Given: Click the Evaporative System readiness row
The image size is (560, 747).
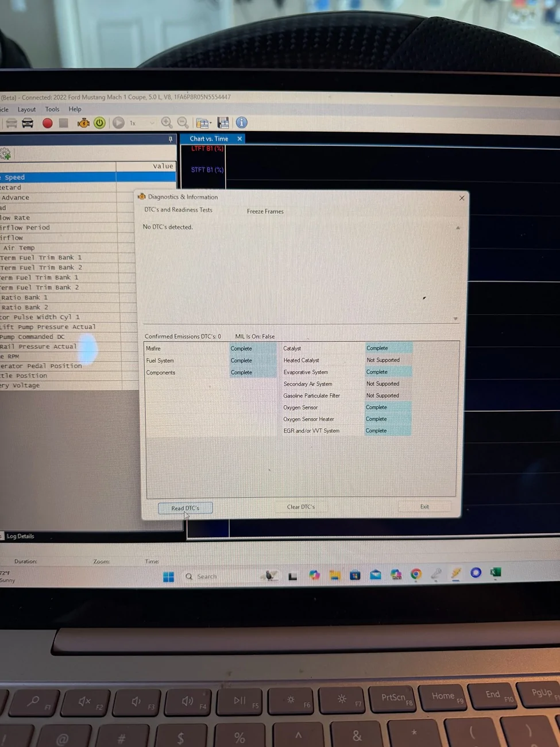Looking at the screenshot, I should pyautogui.click(x=347, y=372).
